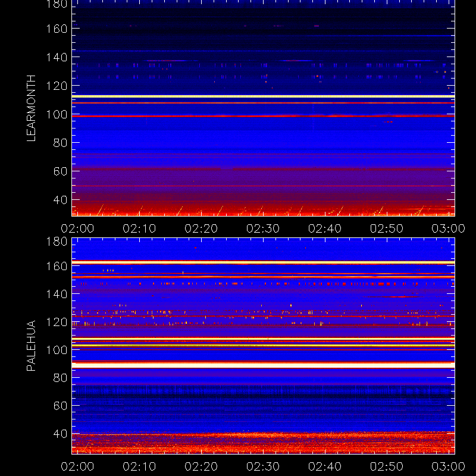Click 02:00 time label under PALEHUA plot
Image resolution: width=476 pixels, height=476 pixels.
(77, 466)
